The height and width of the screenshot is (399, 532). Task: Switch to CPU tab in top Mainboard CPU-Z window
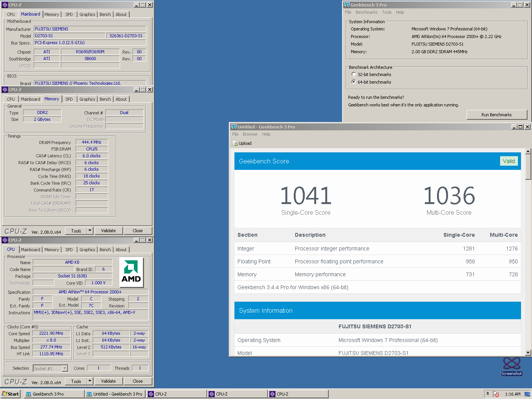click(11, 14)
